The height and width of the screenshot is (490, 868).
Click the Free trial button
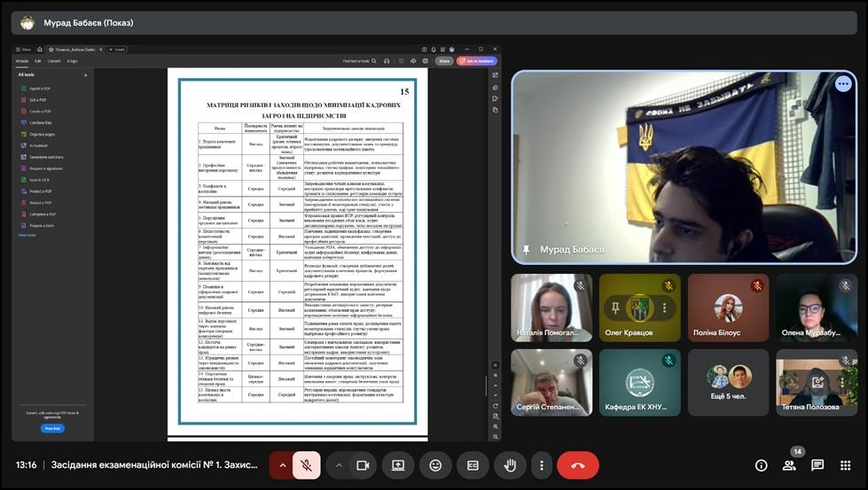(52, 428)
